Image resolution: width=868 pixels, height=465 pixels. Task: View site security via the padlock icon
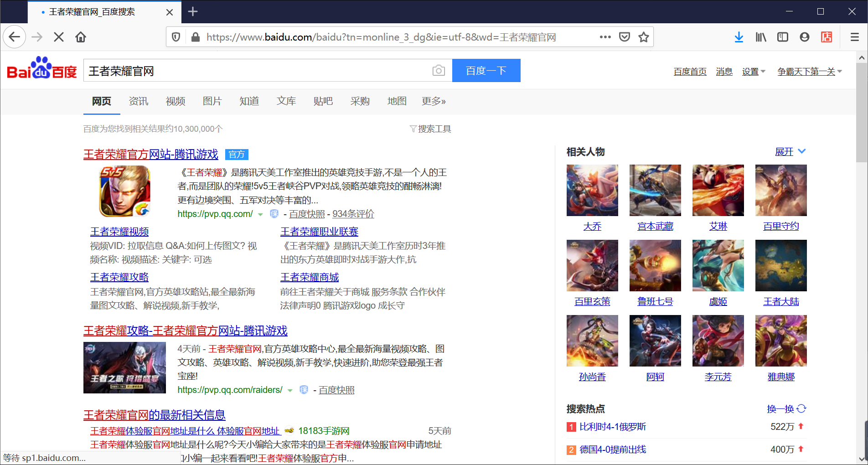tap(195, 37)
